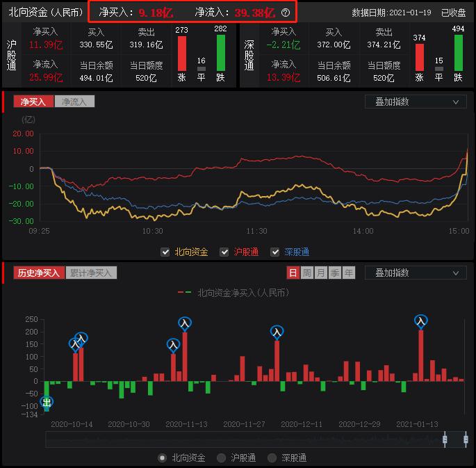The height and width of the screenshot is (468, 476).
Task: Click the 深股通 当日余额 value 506.61亿
Action: (334, 78)
